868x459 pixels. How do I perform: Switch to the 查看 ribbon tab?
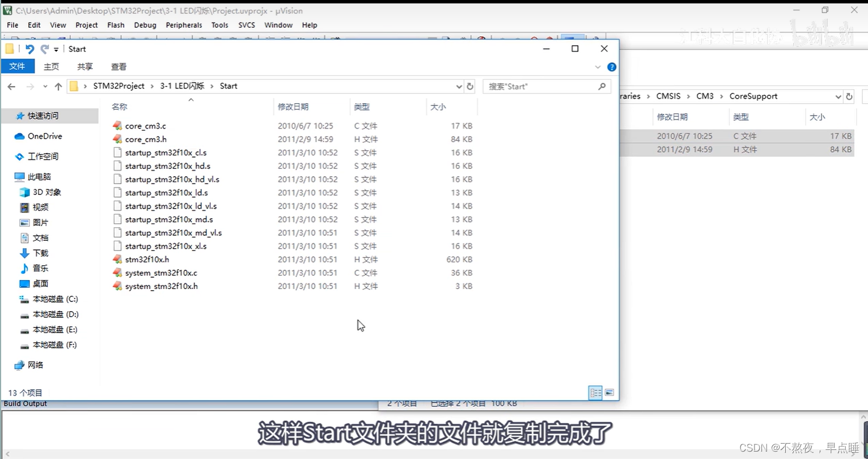point(118,66)
